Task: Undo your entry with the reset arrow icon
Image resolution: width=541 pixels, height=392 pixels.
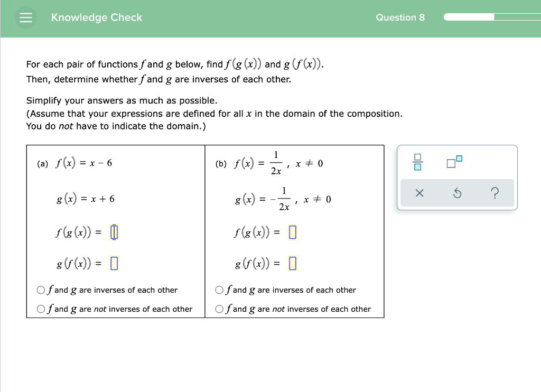Action: point(457,194)
